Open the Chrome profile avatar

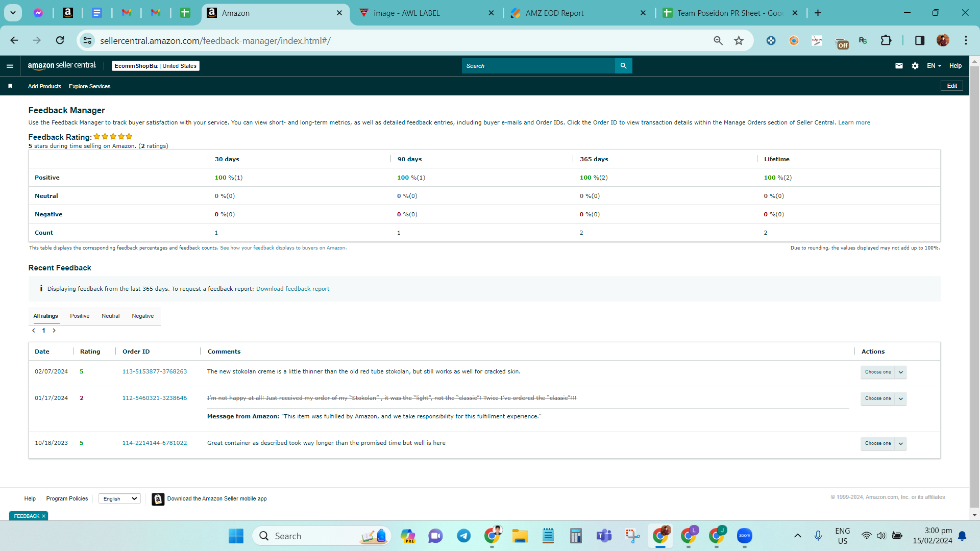[943, 40]
